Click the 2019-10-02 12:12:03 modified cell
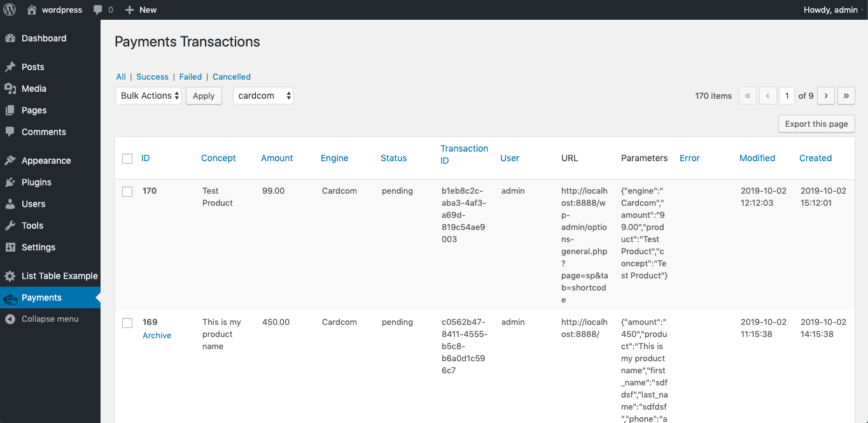The height and width of the screenshot is (423, 868). click(764, 197)
